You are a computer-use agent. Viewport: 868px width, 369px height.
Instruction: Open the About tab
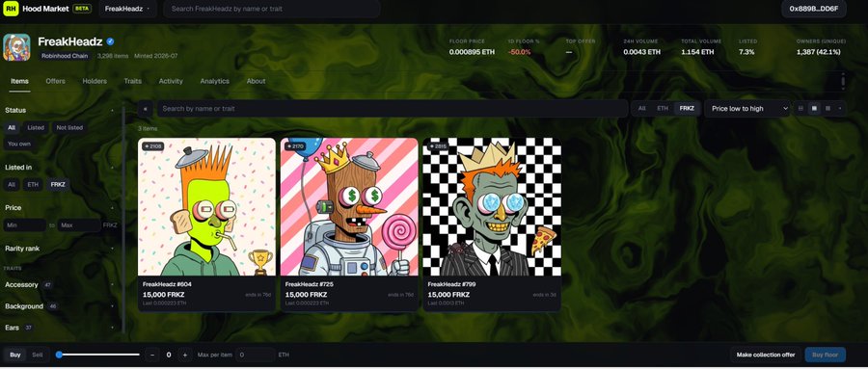coord(256,81)
